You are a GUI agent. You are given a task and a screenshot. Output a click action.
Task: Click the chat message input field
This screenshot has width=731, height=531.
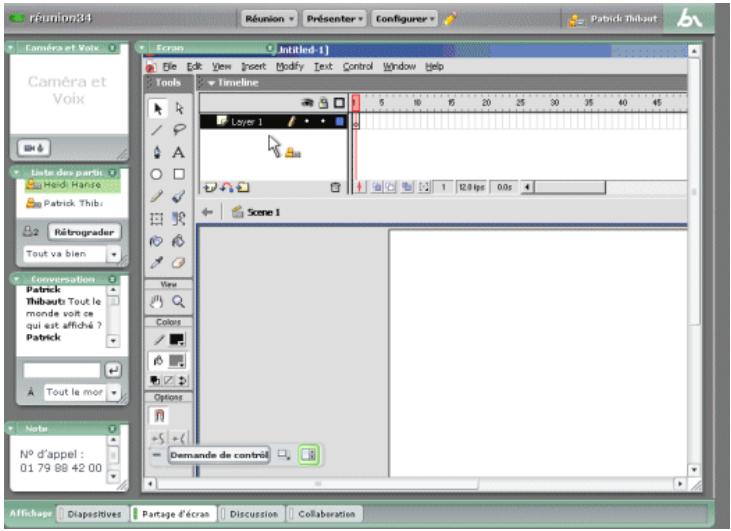click(62, 370)
